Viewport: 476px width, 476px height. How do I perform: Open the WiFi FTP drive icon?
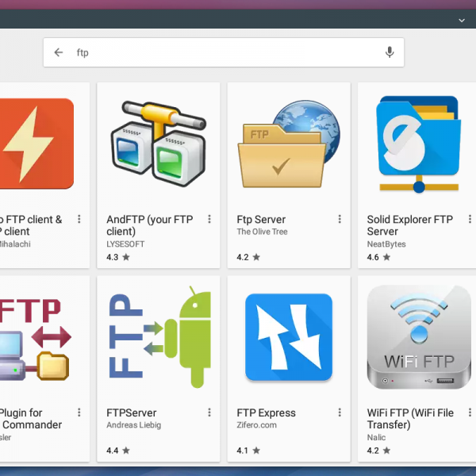pyautogui.click(x=419, y=337)
